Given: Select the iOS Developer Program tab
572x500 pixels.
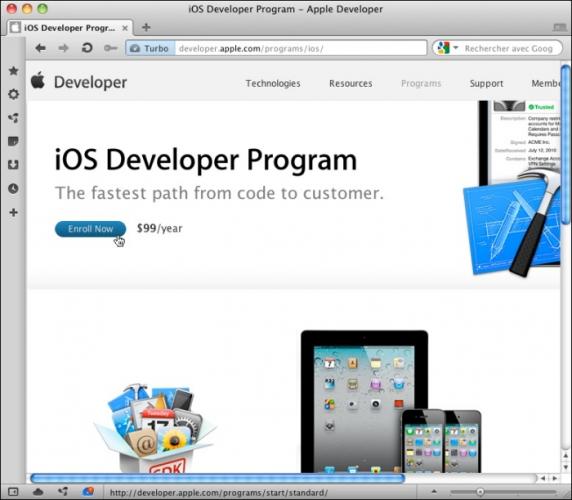Looking at the screenshot, I should coord(69,28).
